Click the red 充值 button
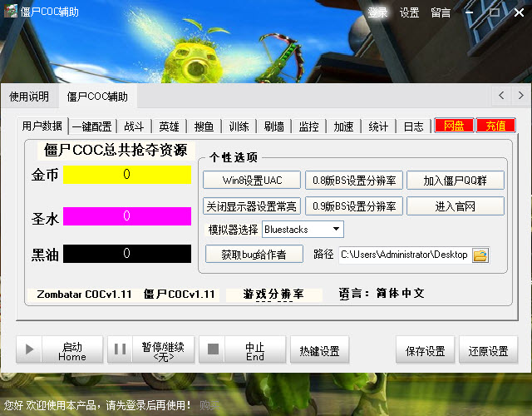Viewport: 532px width, 416px height. point(495,126)
